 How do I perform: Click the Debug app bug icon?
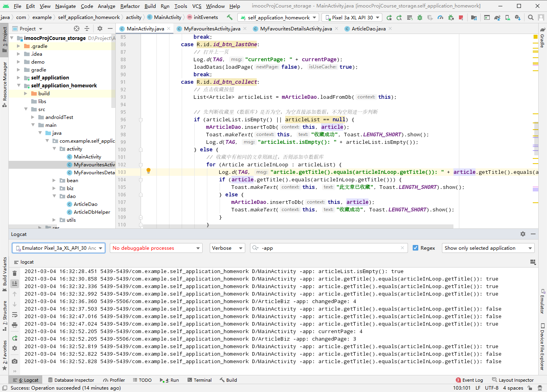point(420,17)
